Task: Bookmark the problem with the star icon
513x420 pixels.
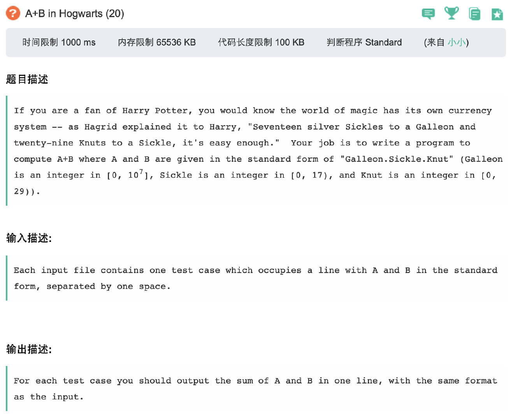Action: tap(497, 14)
